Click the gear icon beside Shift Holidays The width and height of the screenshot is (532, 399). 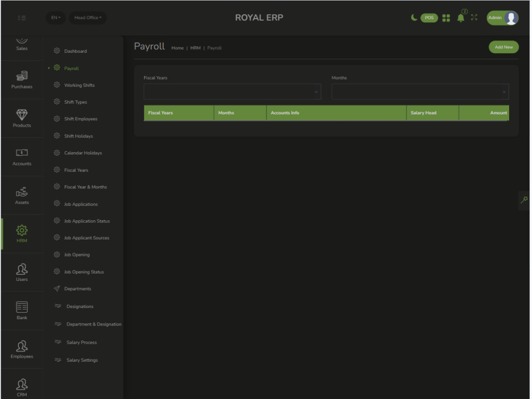(57, 136)
